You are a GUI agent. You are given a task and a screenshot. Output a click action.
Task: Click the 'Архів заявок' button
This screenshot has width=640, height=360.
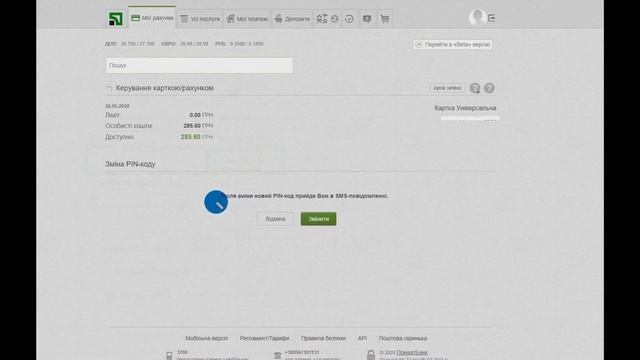(x=447, y=88)
